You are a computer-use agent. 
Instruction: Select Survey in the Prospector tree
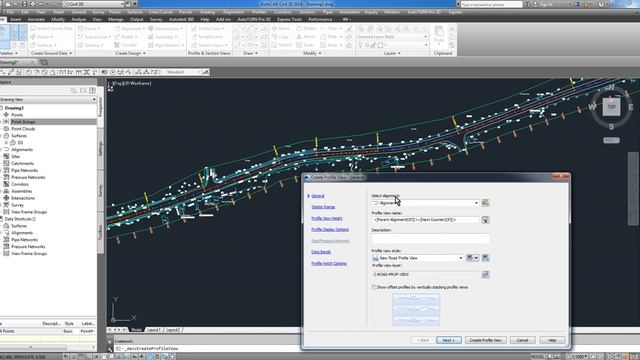point(17,205)
